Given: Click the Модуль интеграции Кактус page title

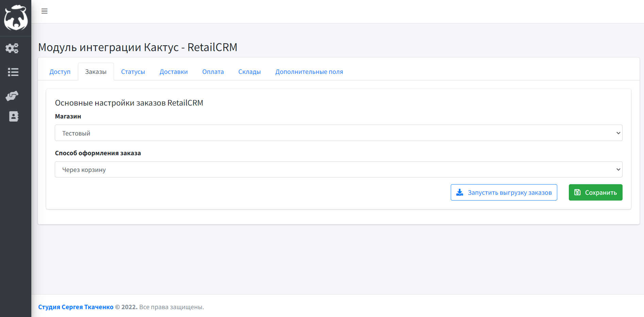Looking at the screenshot, I should click(138, 47).
